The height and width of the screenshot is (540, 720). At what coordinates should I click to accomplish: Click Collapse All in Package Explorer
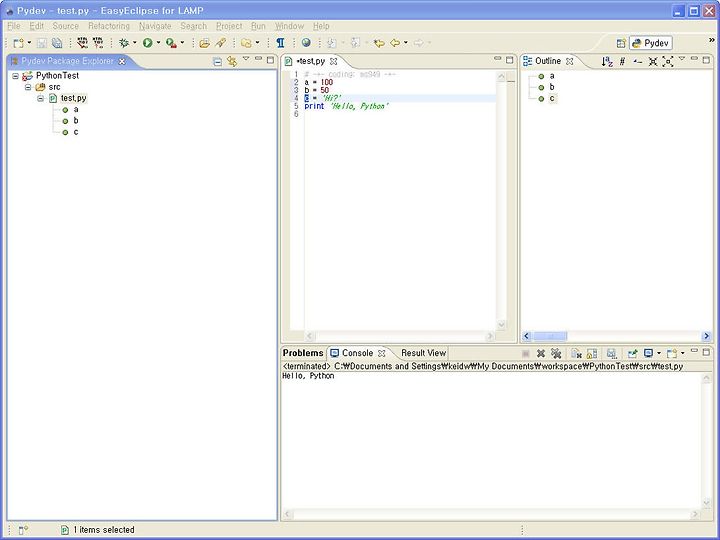pyautogui.click(x=218, y=61)
